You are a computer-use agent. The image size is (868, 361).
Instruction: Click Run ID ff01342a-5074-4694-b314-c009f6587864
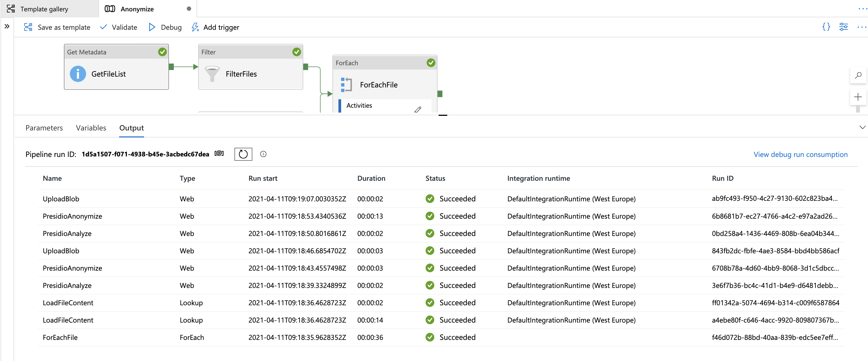coord(775,302)
